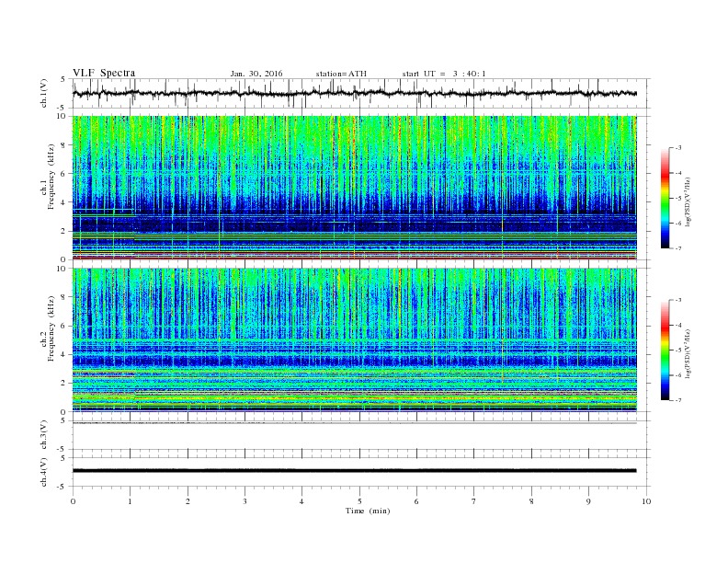Screen dimensions: 728x563
Task: Click the "0" tick on the time axis
Action: (73, 501)
